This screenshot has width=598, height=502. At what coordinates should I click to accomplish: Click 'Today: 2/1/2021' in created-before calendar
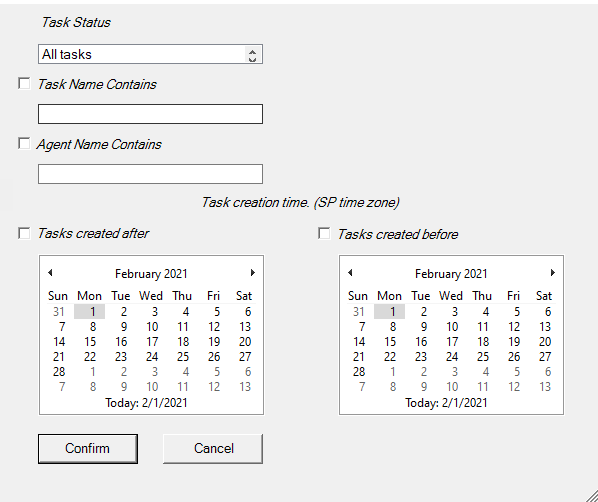pos(446,403)
